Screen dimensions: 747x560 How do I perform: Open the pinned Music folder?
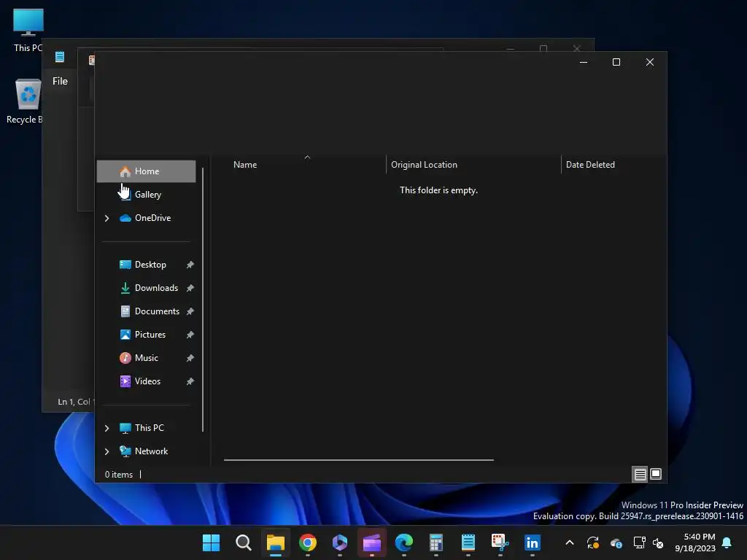click(x=146, y=358)
